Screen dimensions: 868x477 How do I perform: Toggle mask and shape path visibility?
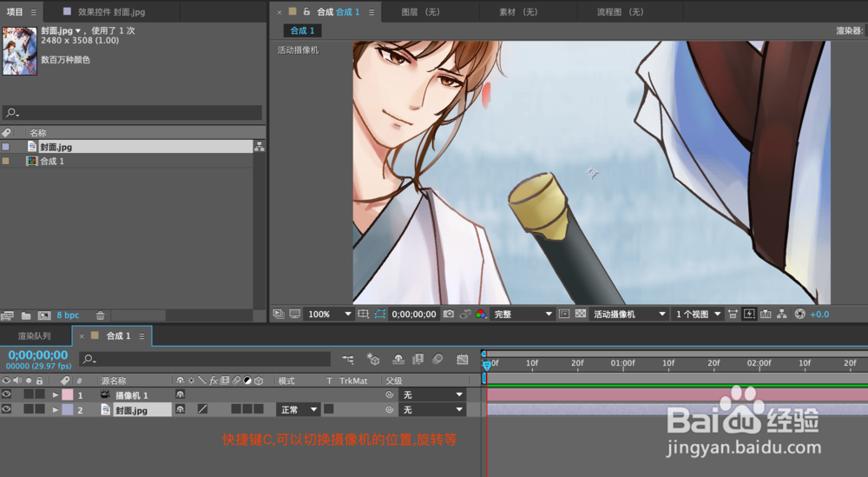[380, 315]
